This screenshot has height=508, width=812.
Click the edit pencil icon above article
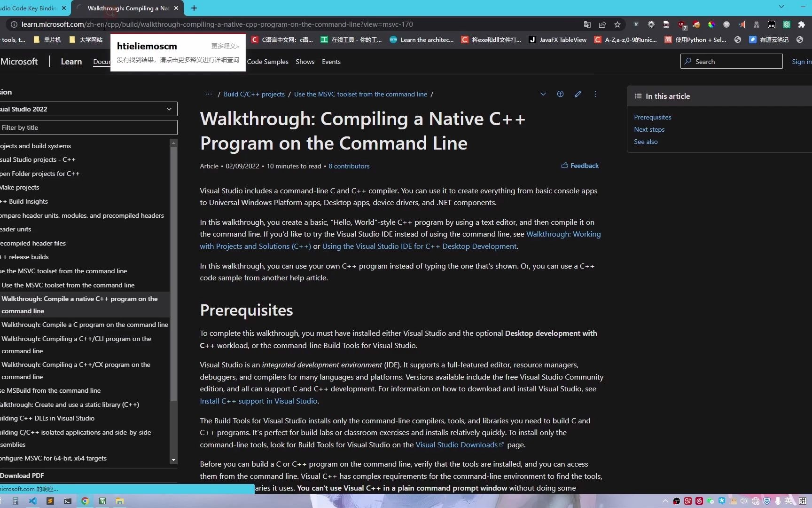[578, 94]
